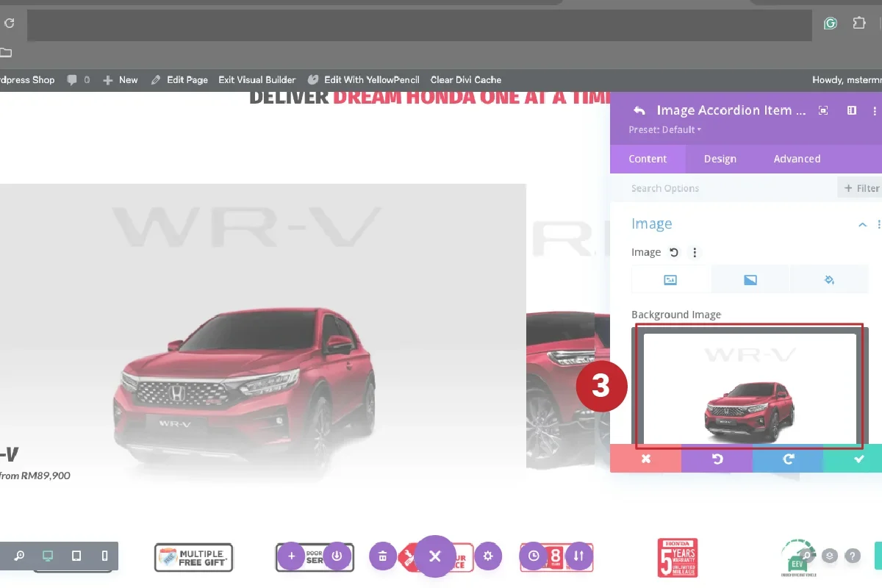The height and width of the screenshot is (588, 882).
Task: Open the builder settings gear icon
Action: coord(488,556)
